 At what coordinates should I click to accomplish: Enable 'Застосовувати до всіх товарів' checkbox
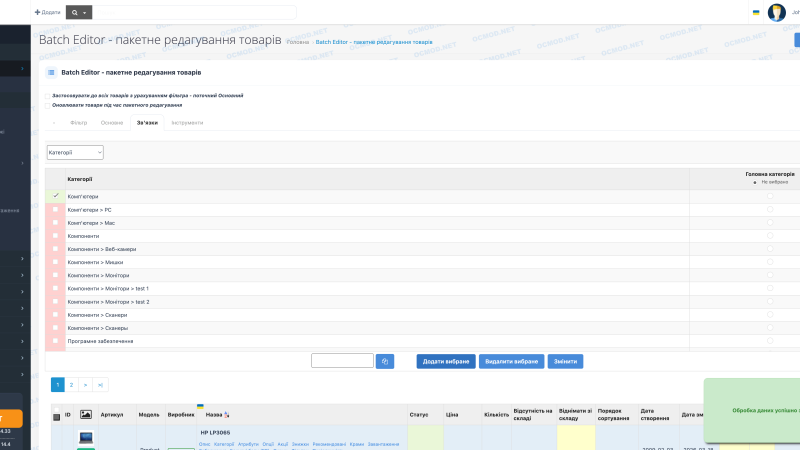(x=47, y=96)
